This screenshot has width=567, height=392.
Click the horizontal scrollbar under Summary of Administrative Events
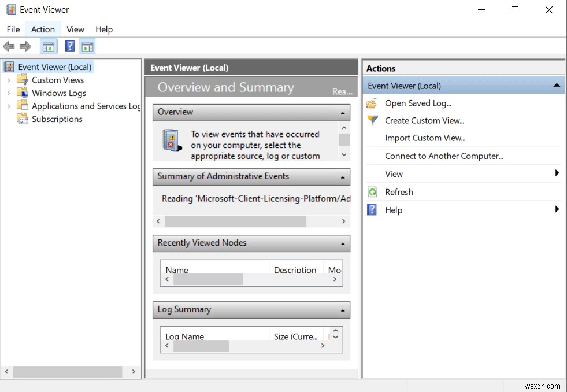pos(235,221)
